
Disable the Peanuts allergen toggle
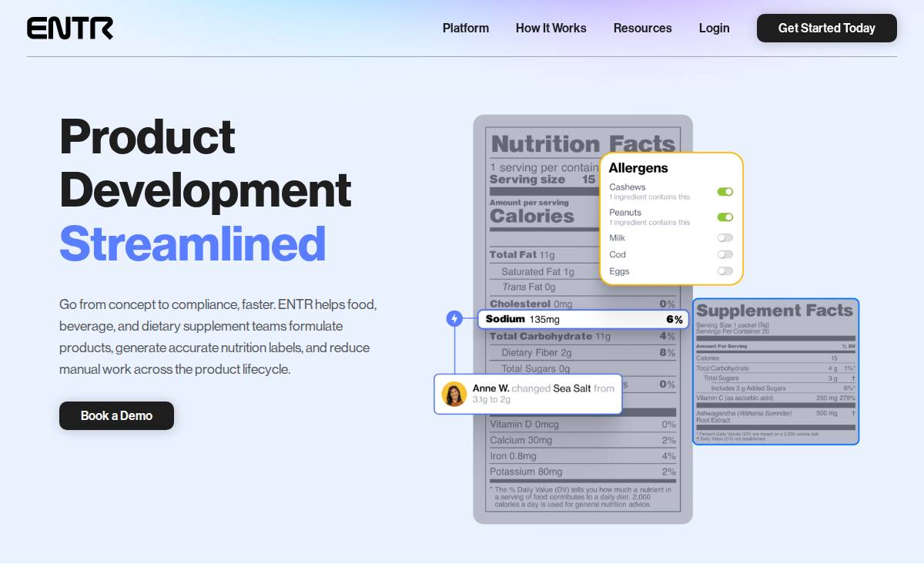(725, 217)
